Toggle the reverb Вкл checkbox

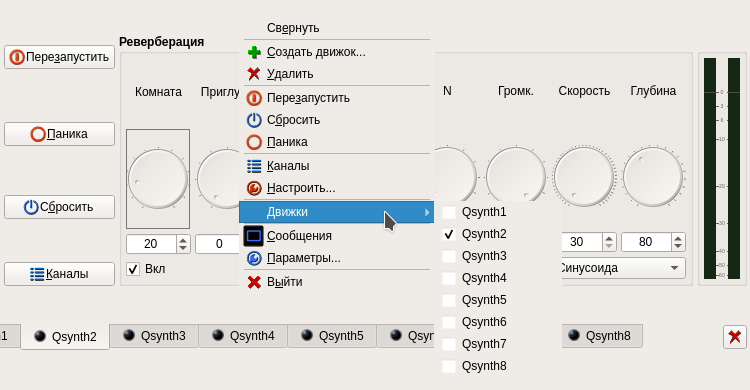[x=133, y=269]
